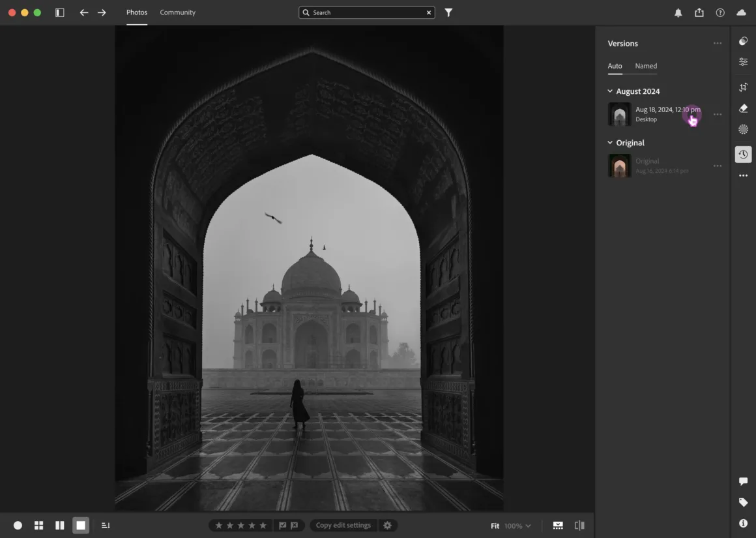Open the Info panel icon

point(743,523)
